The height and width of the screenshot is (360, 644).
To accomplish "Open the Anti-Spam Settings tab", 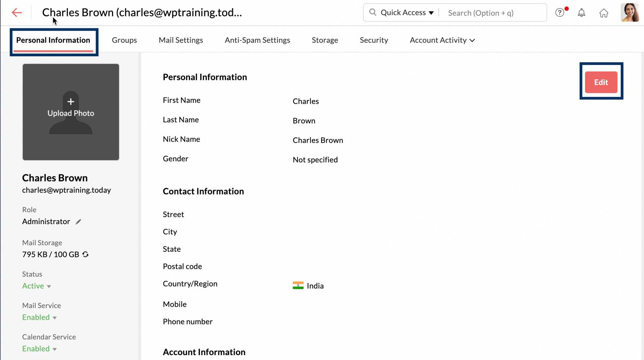I will click(x=257, y=40).
